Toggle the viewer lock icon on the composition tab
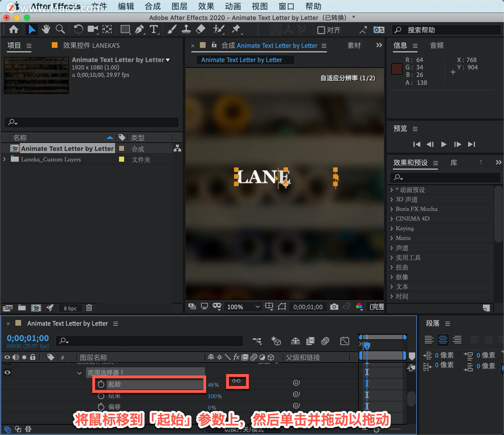The width and height of the screenshot is (504, 435). pos(214,45)
